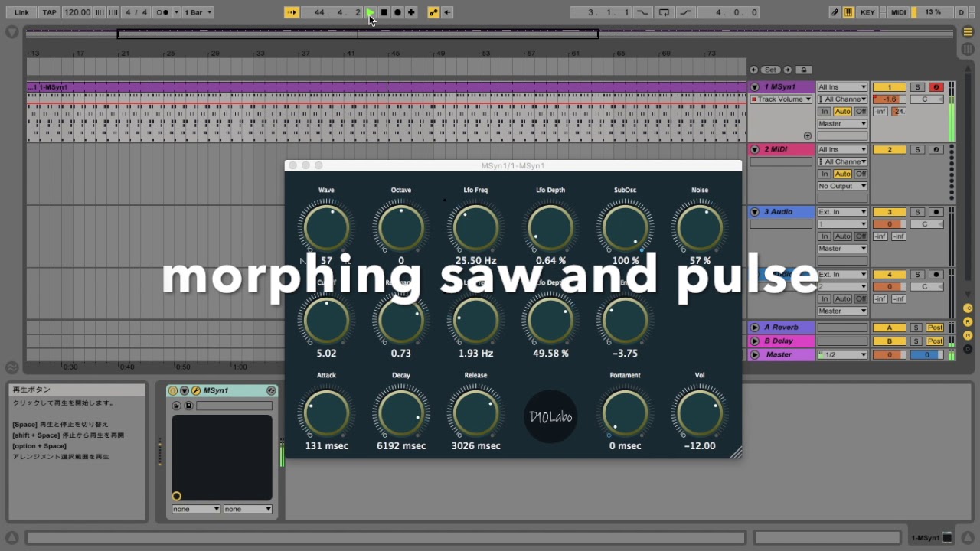
Task: Click Phase Nudge Down icon
Action: (101, 12)
